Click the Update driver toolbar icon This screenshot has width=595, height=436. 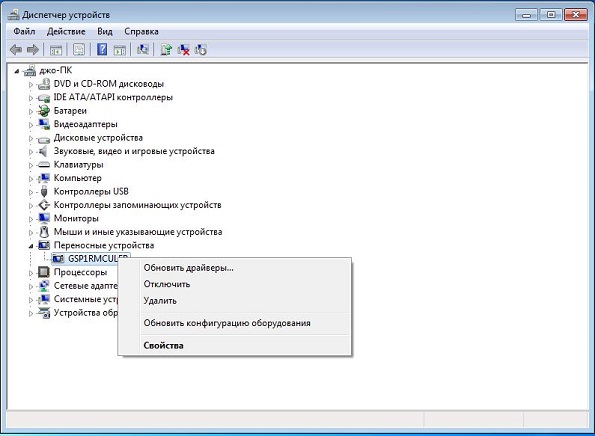tap(166, 50)
